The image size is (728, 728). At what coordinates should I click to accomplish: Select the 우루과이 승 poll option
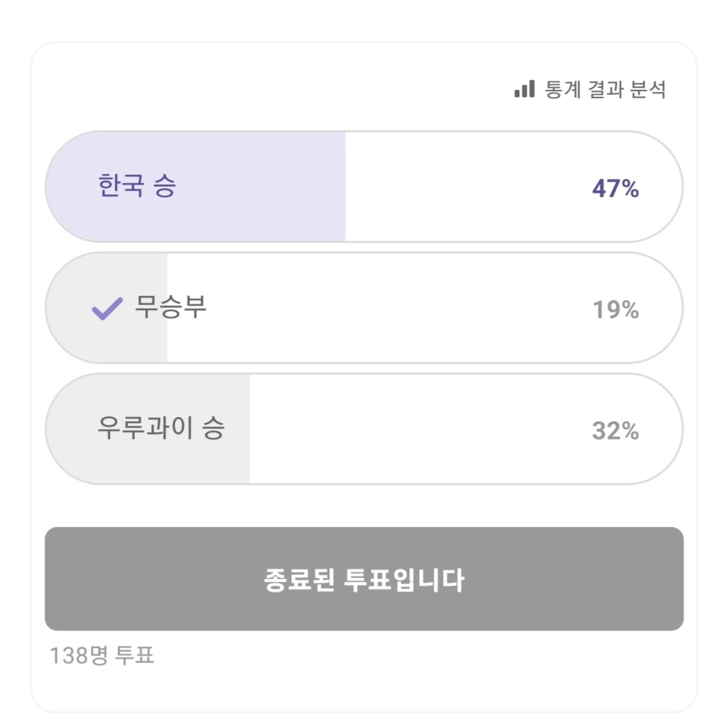(x=364, y=429)
